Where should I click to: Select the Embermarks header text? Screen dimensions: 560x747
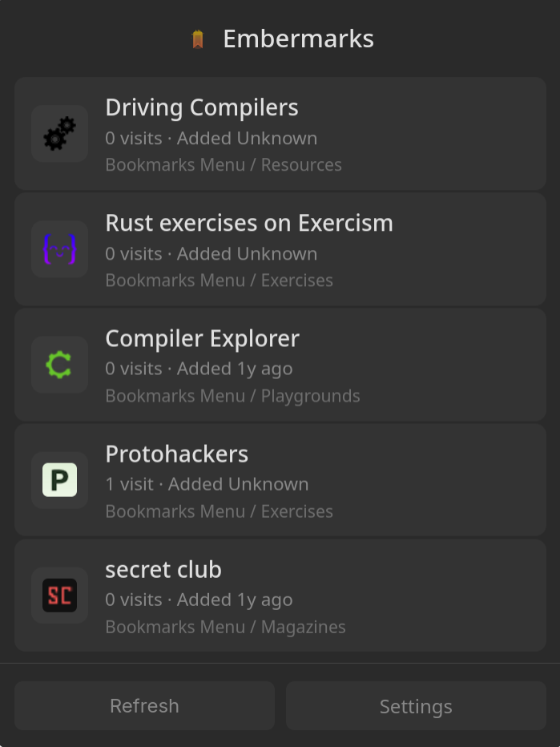299,38
